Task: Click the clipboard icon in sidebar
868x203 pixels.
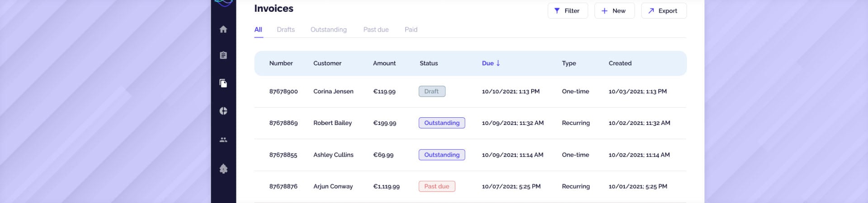Action: [223, 55]
